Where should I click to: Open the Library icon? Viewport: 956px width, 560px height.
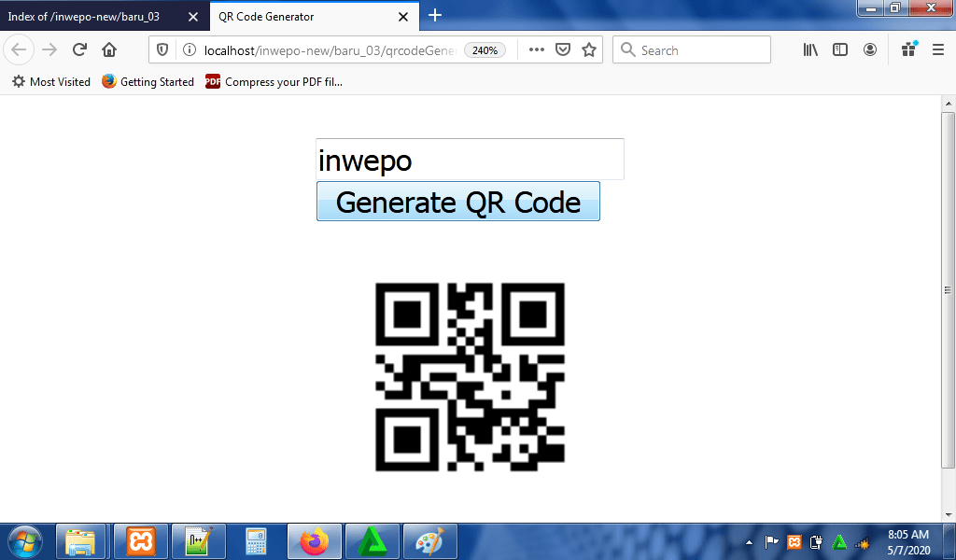pyautogui.click(x=810, y=50)
